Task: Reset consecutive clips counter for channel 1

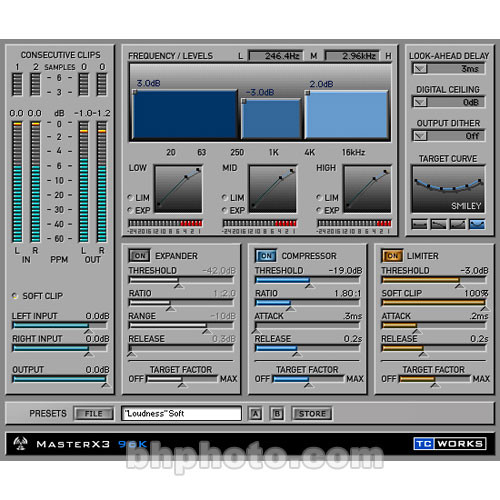Action: (x=17, y=84)
